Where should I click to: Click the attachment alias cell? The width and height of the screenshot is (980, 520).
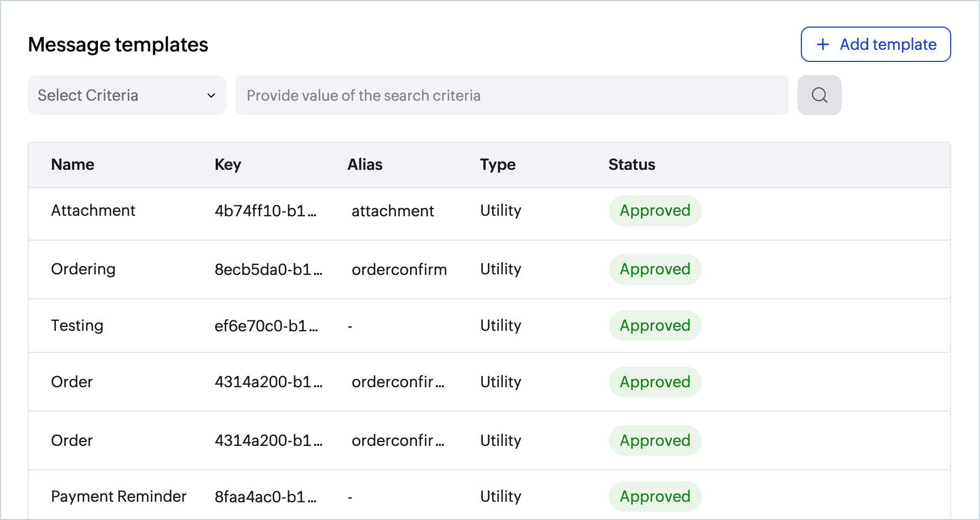pyautogui.click(x=393, y=211)
